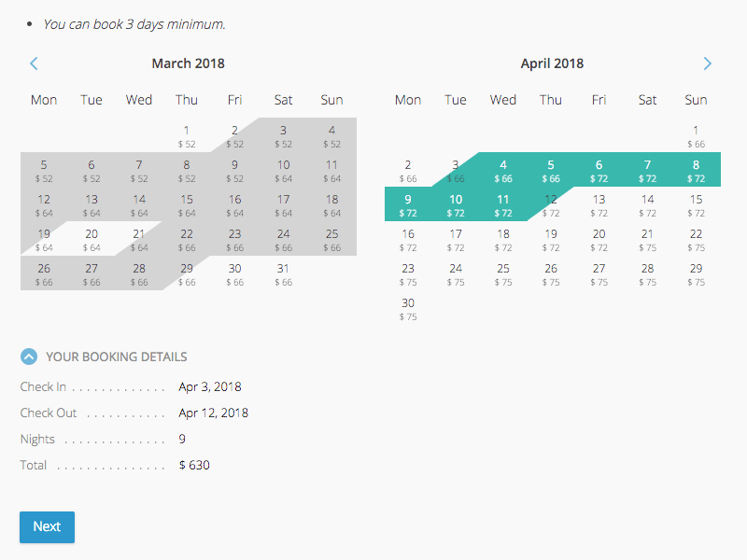Go to next month with right arrow
747x560 pixels.
(708, 63)
